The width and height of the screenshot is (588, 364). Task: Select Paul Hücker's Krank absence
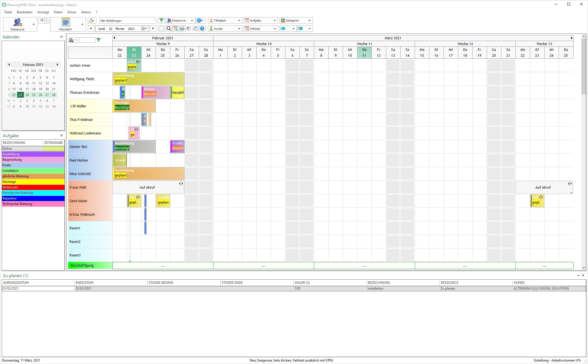pos(120,160)
